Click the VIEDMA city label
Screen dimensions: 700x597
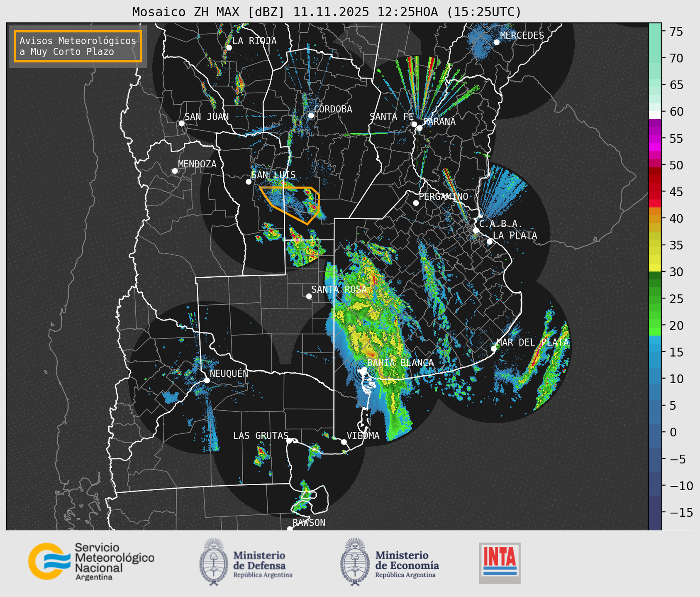click(363, 436)
